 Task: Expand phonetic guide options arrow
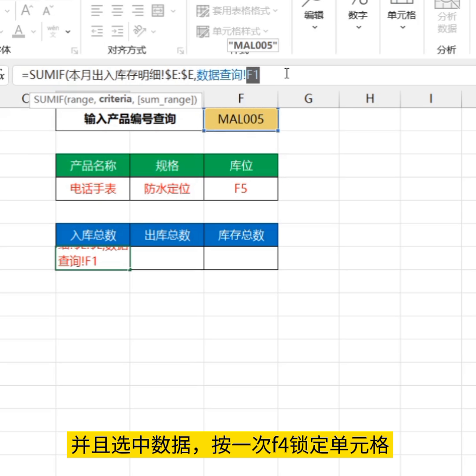(68, 32)
